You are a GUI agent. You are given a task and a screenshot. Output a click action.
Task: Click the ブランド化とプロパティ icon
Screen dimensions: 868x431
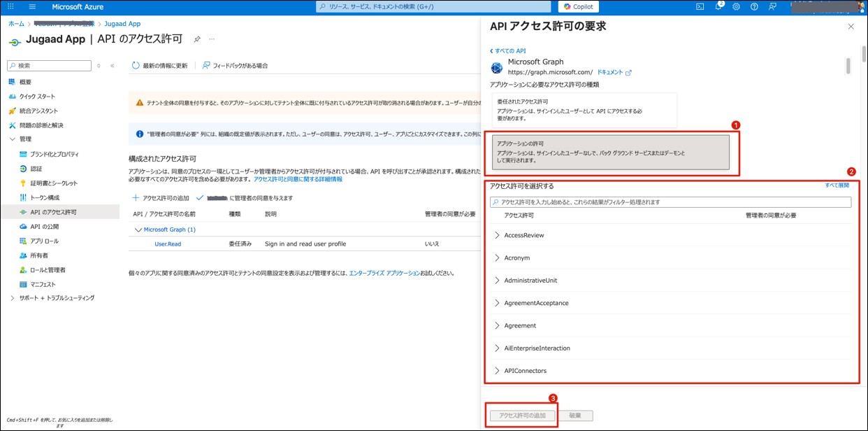pyautogui.click(x=23, y=154)
